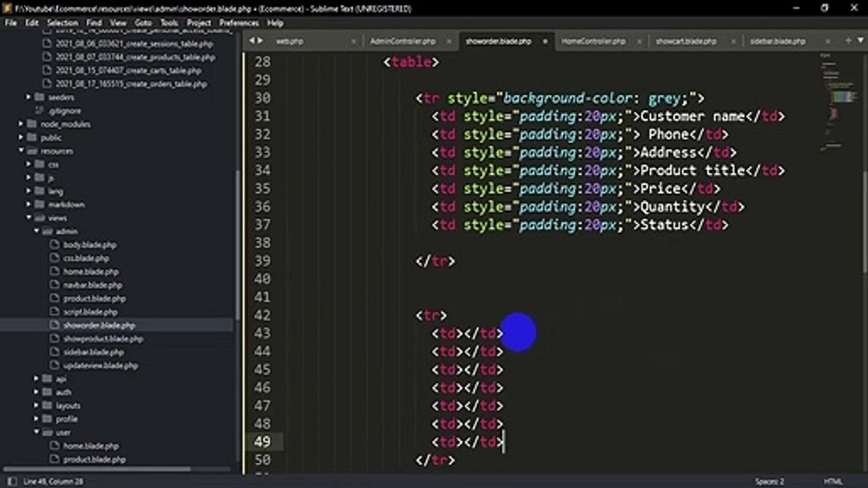This screenshot has height=488, width=868.
Task: Collapse the views folder arrow
Action: 28,218
